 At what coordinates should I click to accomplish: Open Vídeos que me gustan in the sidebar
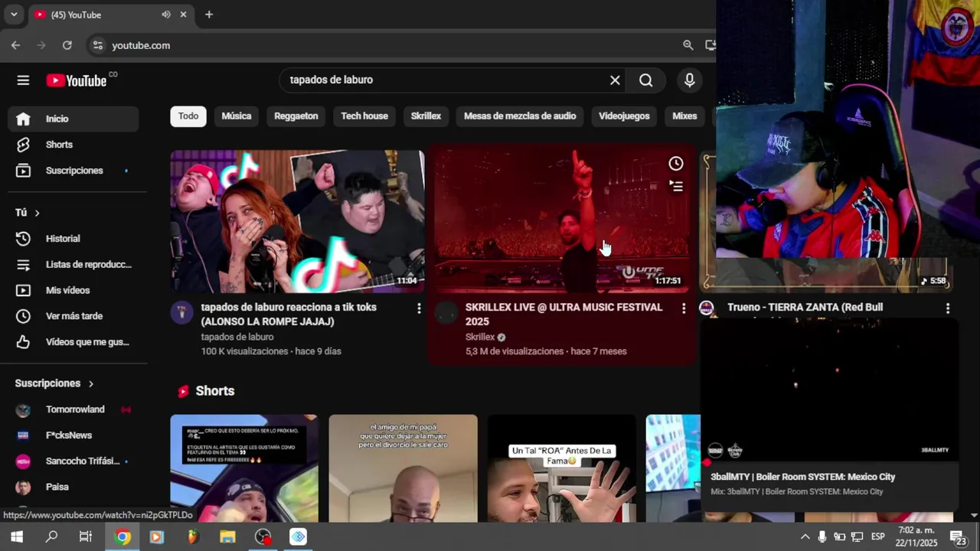(x=73, y=342)
